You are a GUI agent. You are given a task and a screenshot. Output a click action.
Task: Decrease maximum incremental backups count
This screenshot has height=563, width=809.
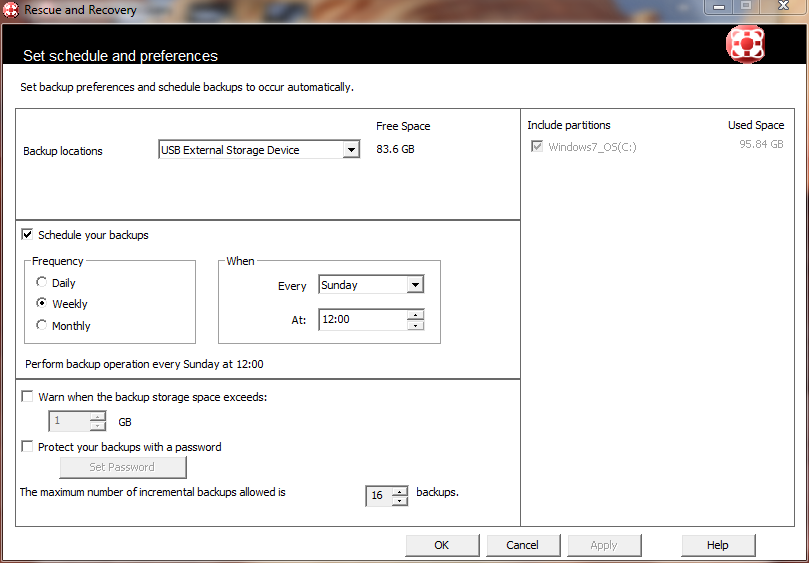(400, 501)
